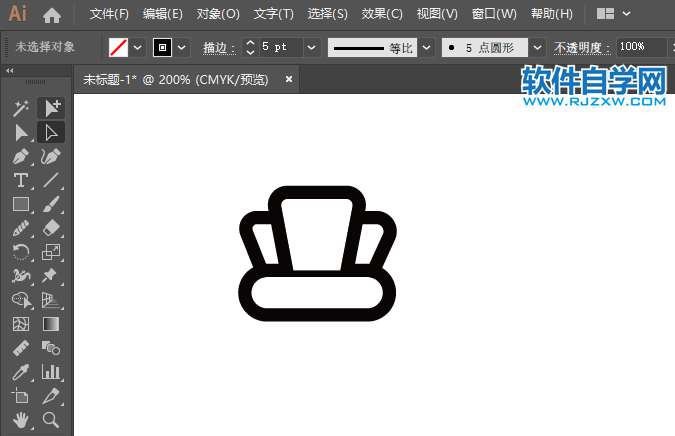675x436 pixels.
Task: Select the Zoom tool
Action: pyautogui.click(x=50, y=421)
